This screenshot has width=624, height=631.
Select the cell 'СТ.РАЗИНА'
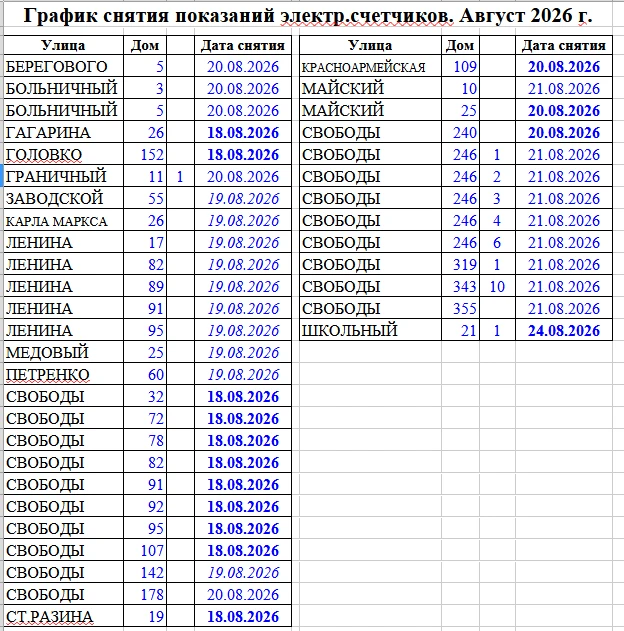click(64, 616)
